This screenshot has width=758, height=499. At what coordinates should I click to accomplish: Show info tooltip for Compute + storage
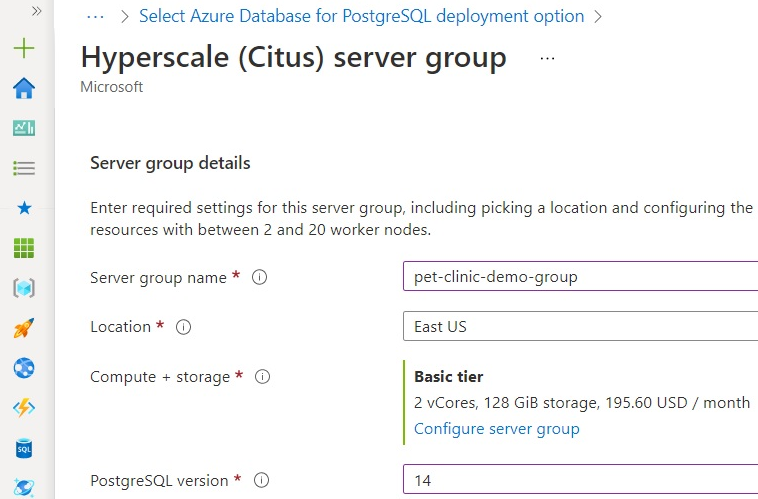(262, 376)
